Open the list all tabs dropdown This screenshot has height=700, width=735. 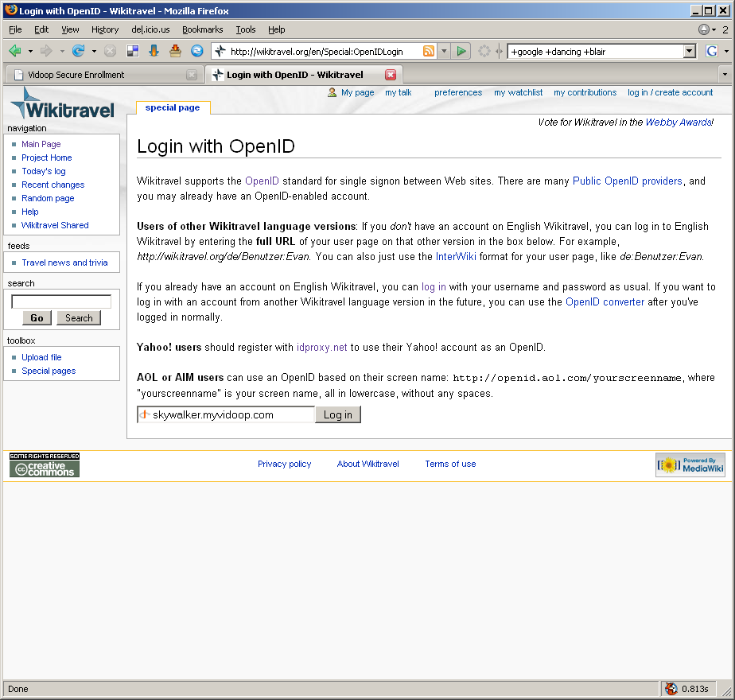[725, 74]
